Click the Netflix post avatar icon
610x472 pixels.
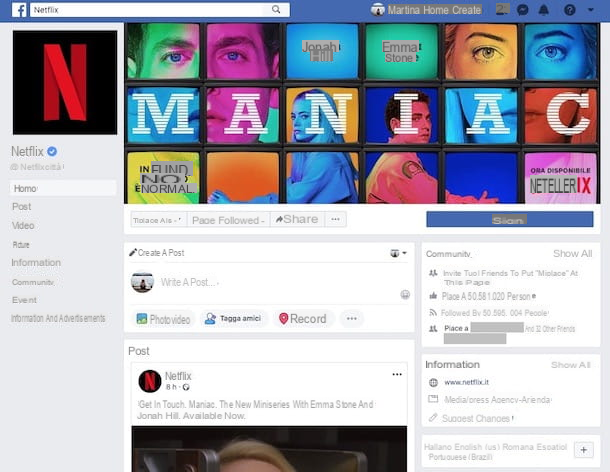(x=150, y=381)
